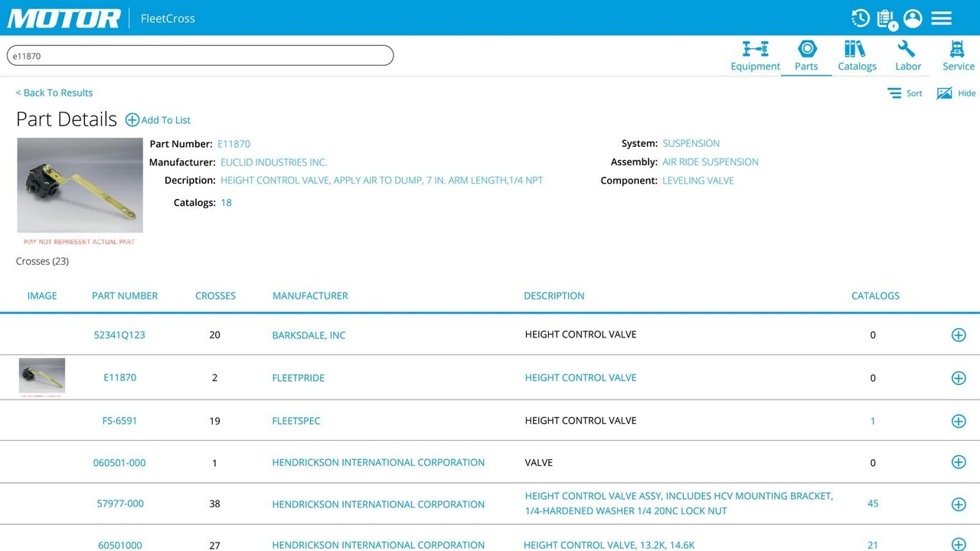Add part FS-6591 with plus icon
This screenshot has height=551, width=980.
pos(959,421)
